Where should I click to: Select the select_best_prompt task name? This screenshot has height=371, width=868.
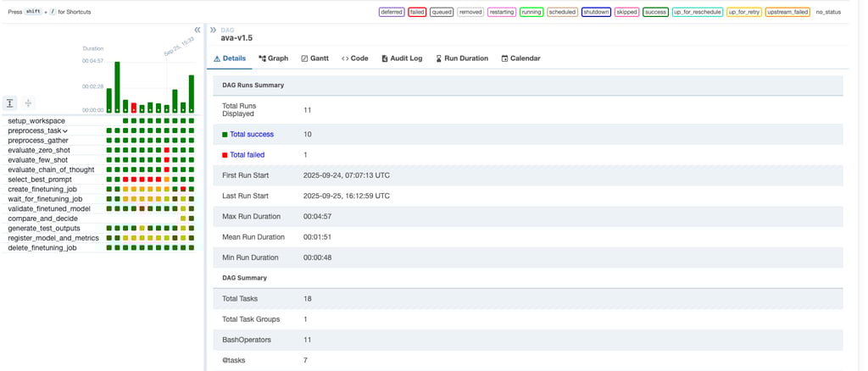pyautogui.click(x=40, y=180)
